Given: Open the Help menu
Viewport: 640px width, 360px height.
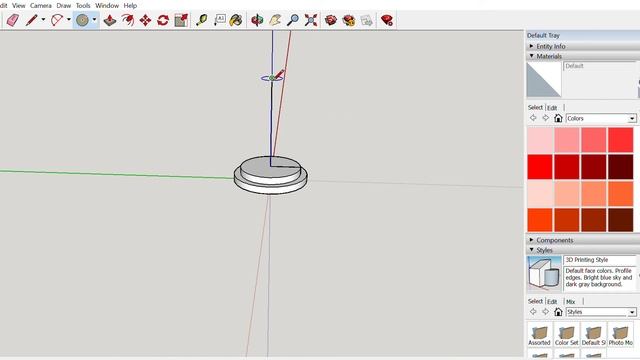Looking at the screenshot, I should [x=130, y=5].
